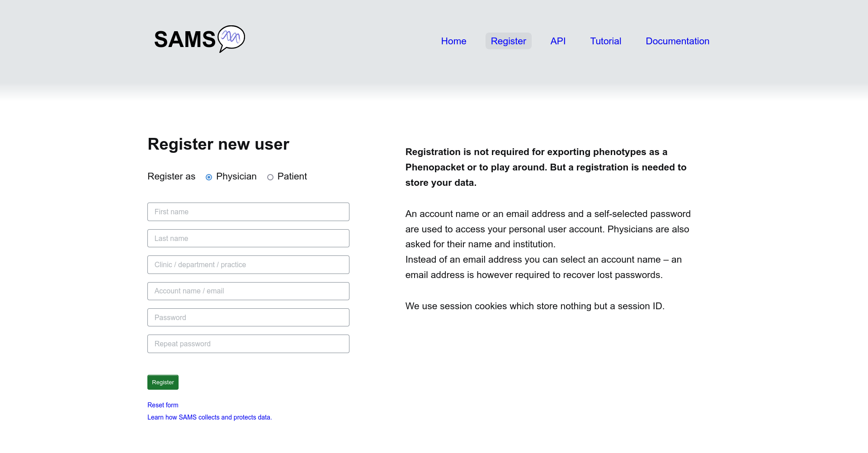Focus the Last name field

point(248,238)
